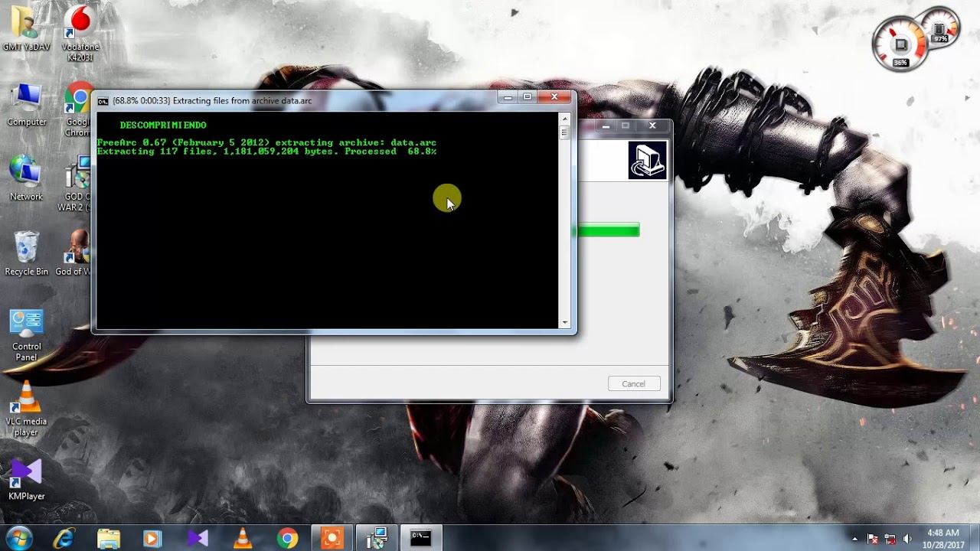Click the "Extracting 117 files" console line
This screenshot has width=980, height=551.
(266, 152)
